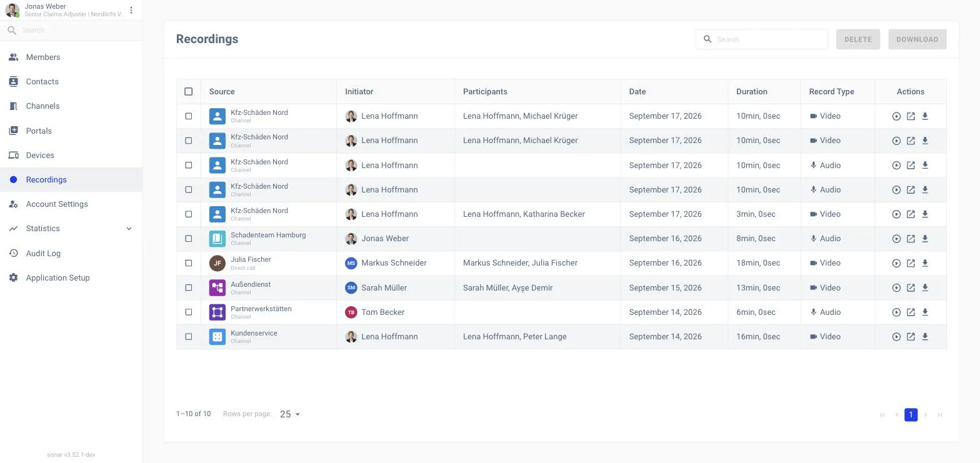Select the Außendienst recording checkbox
The width and height of the screenshot is (980, 463).
189,288
